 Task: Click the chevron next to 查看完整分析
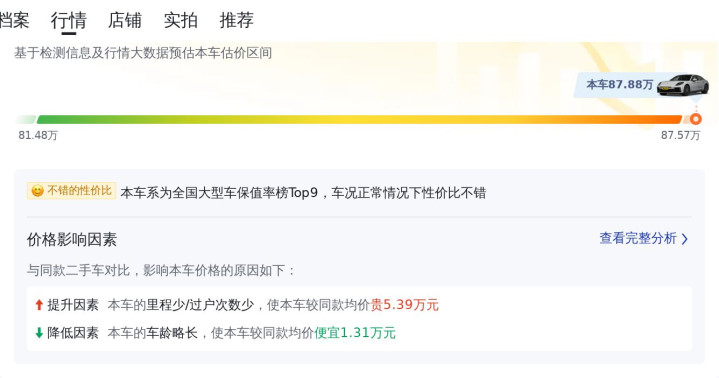[x=685, y=239]
